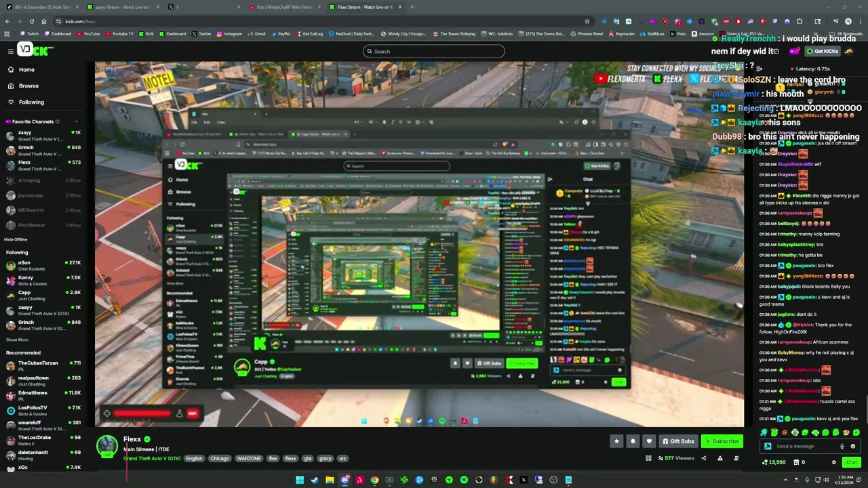Toggle the heart follow button
This screenshot has height=488, width=868.
649,441
